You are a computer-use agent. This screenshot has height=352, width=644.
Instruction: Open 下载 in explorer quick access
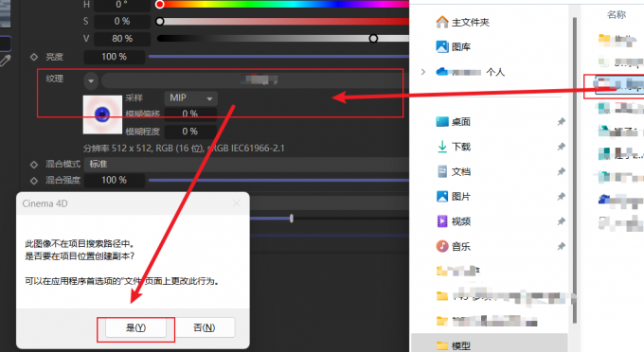pos(453,147)
